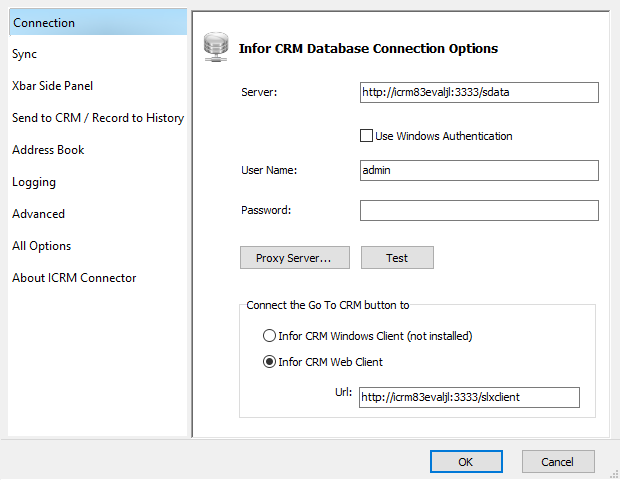620x480 pixels.
Task: Click Test to check the connection
Action: click(397, 258)
